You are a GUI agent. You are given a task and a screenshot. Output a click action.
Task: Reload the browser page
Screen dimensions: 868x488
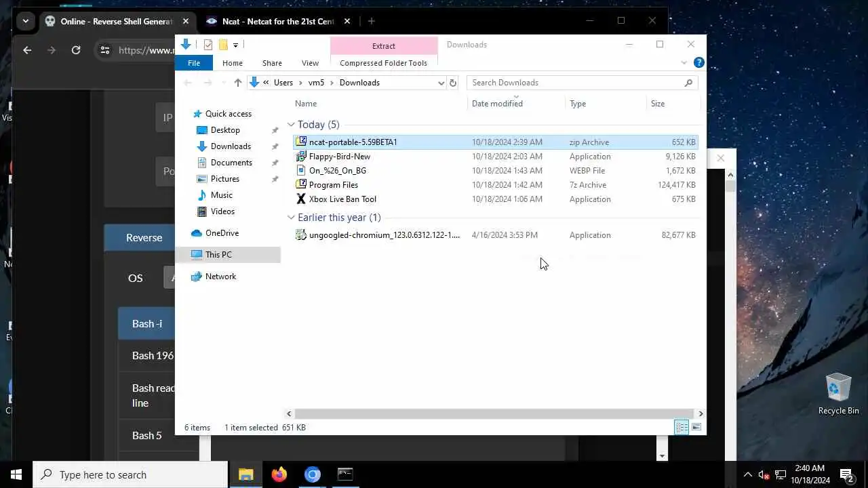point(76,50)
